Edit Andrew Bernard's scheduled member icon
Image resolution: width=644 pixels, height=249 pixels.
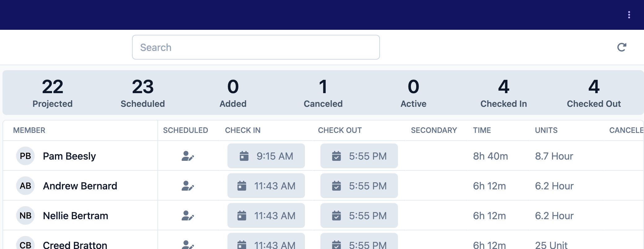[188, 186]
